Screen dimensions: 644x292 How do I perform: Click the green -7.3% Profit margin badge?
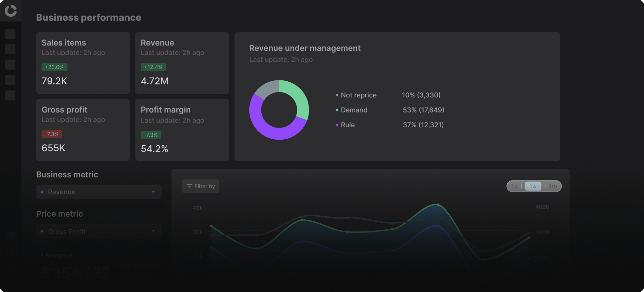(151, 135)
